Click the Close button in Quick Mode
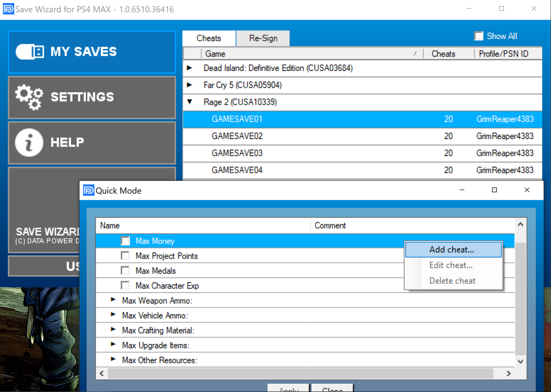This screenshot has height=392, width=551. 332,388
